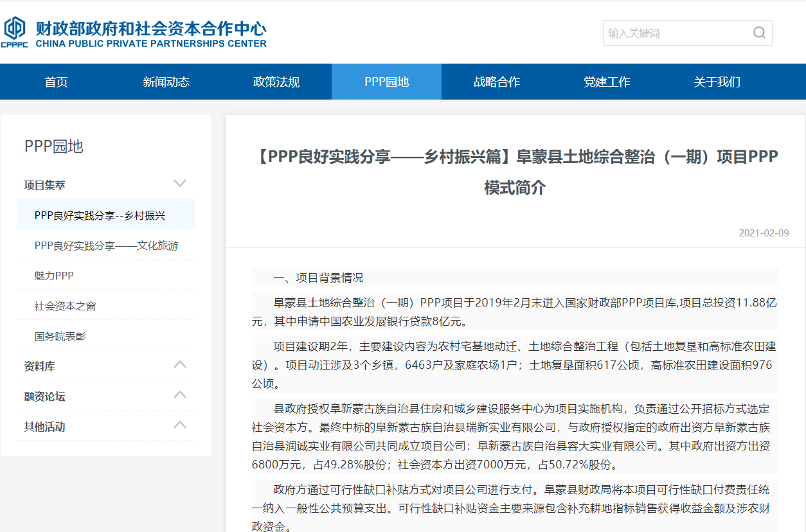The image size is (806, 532).
Task: Click paragraph starting 政府方通过可行性缺口补贴
Action: click(515, 508)
